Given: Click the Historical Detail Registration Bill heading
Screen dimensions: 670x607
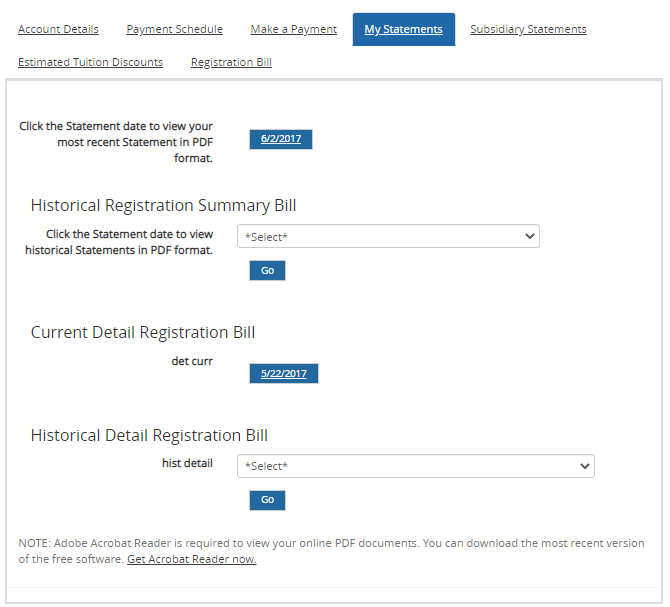Looking at the screenshot, I should coord(149,435).
